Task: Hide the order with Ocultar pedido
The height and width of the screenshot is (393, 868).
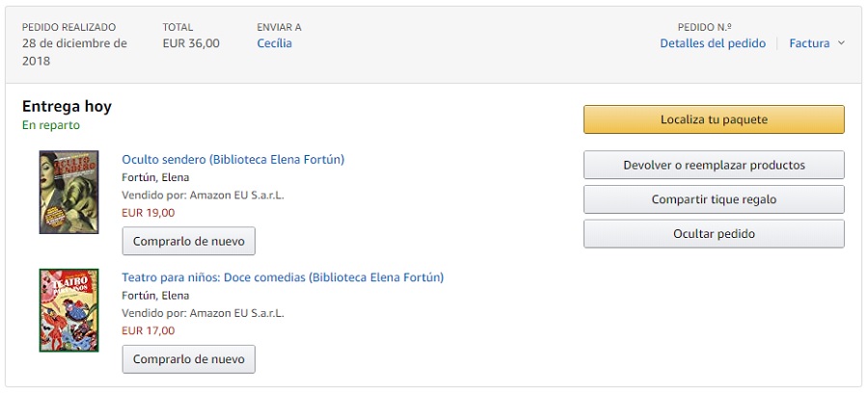Action: [x=714, y=234]
